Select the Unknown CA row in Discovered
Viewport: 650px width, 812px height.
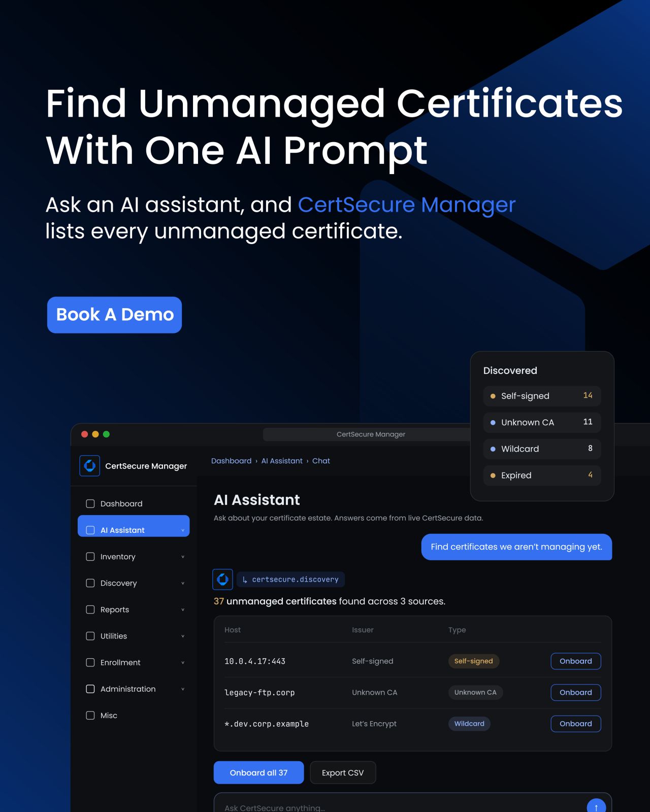tap(542, 422)
